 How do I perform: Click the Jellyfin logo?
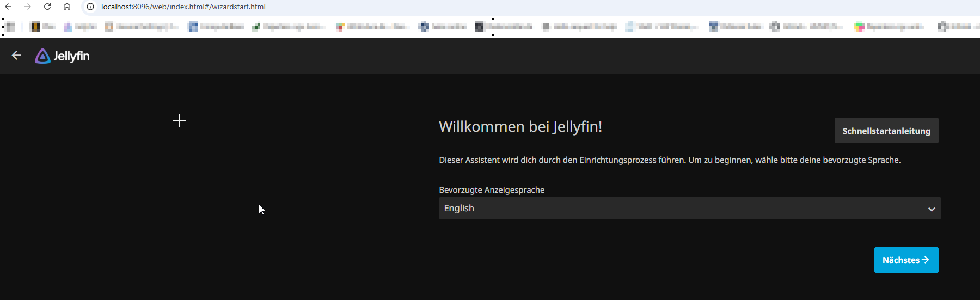62,56
